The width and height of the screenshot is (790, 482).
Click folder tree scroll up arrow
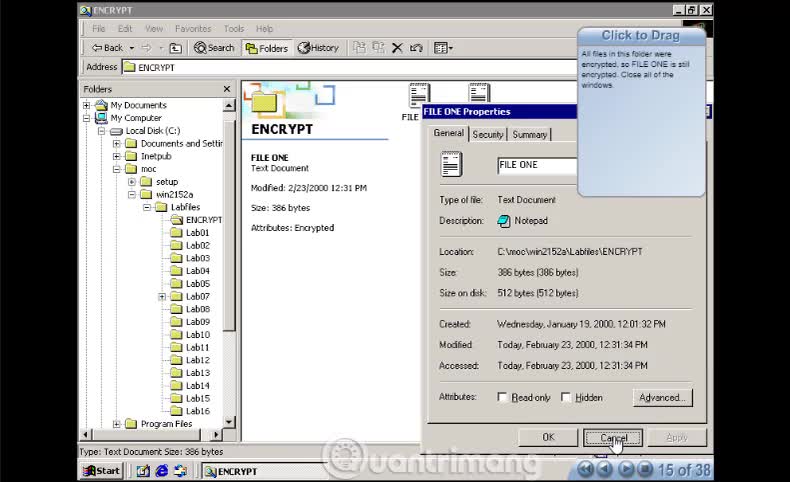(x=229, y=106)
